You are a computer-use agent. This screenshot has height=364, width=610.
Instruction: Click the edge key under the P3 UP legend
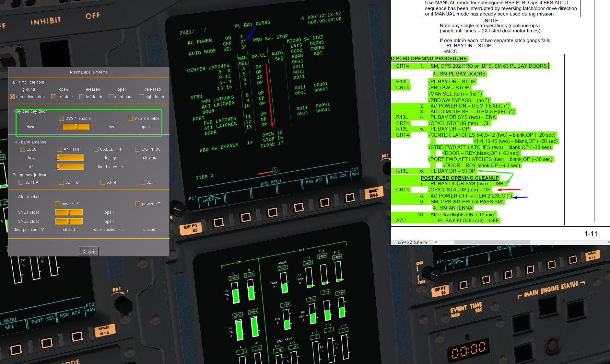click(x=463, y=285)
